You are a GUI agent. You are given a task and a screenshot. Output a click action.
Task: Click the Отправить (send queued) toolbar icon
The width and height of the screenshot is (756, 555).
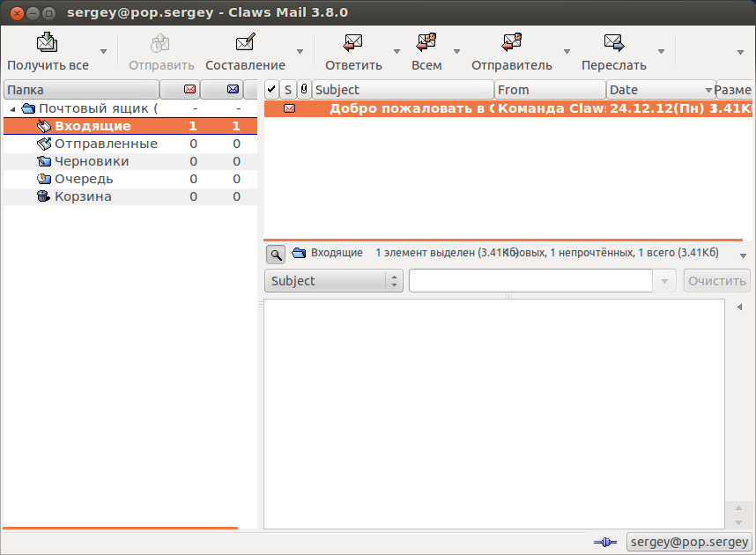160,43
